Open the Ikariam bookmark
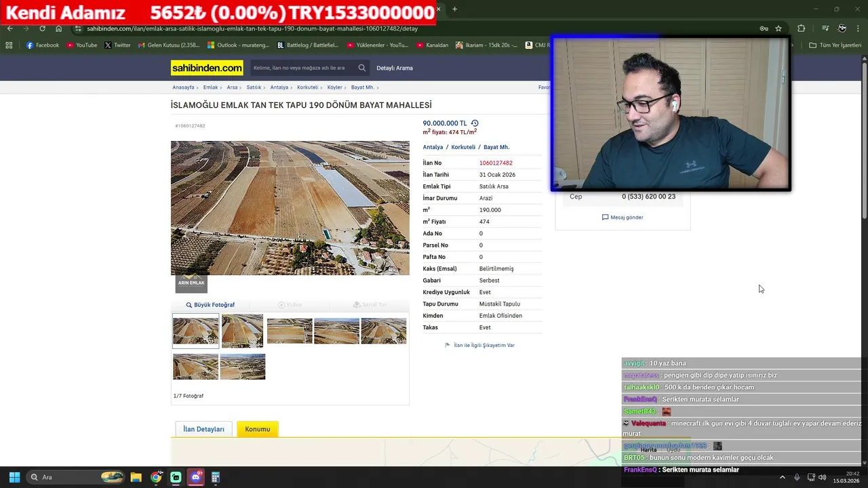Image resolution: width=868 pixels, height=488 pixels. (486, 45)
